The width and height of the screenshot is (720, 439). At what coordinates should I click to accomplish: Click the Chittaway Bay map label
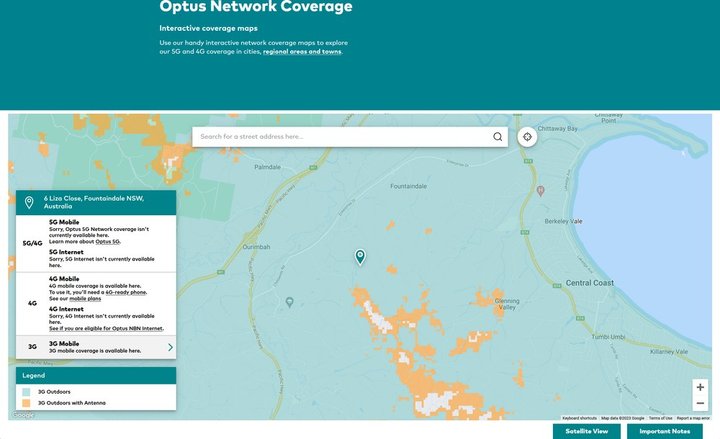557,129
